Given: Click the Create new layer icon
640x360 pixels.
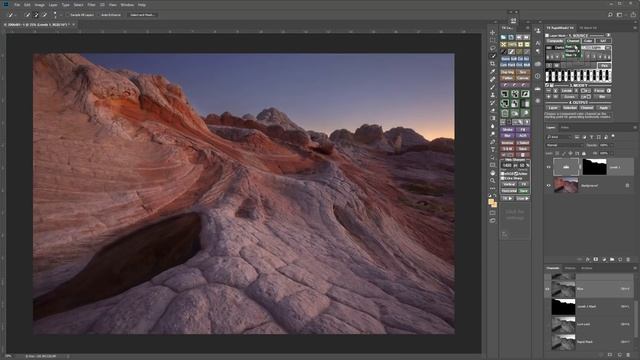Looking at the screenshot, I should pos(620,260).
